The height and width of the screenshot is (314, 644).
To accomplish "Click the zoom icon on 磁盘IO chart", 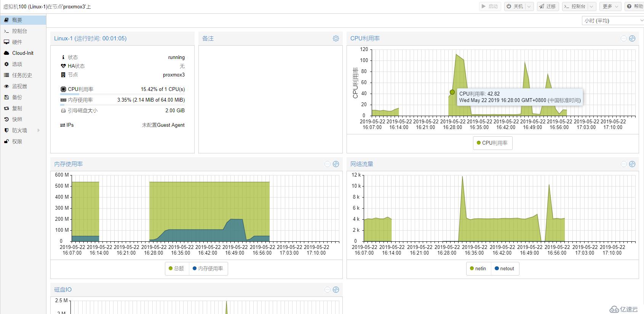I will 336,290.
